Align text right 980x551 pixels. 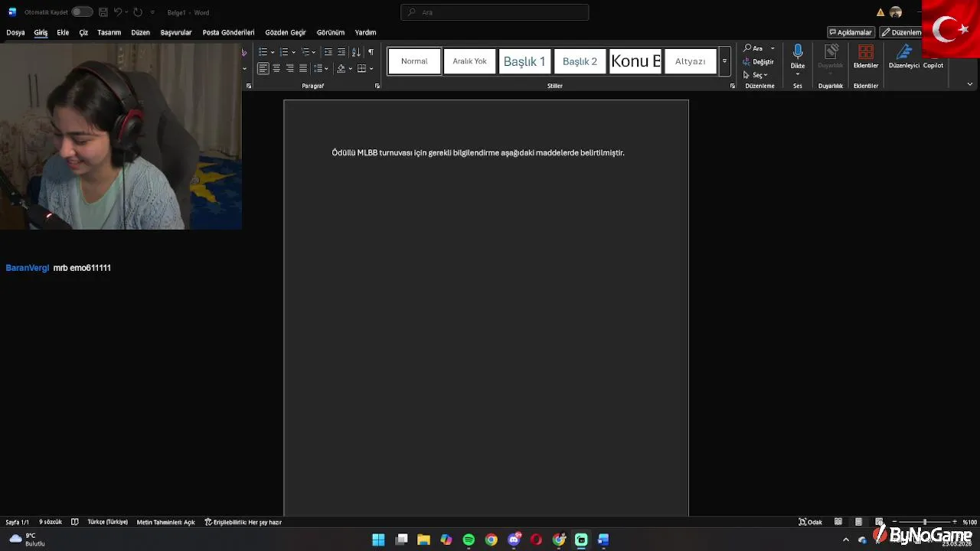tap(289, 68)
